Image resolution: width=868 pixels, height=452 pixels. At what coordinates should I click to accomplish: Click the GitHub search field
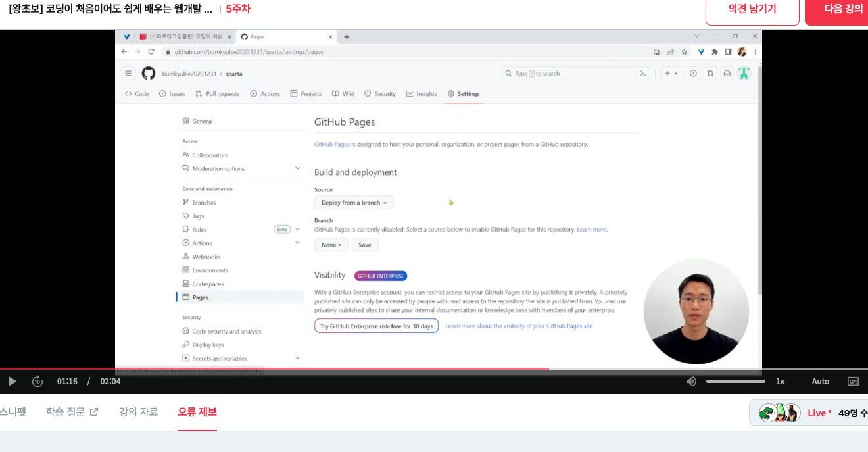568,74
